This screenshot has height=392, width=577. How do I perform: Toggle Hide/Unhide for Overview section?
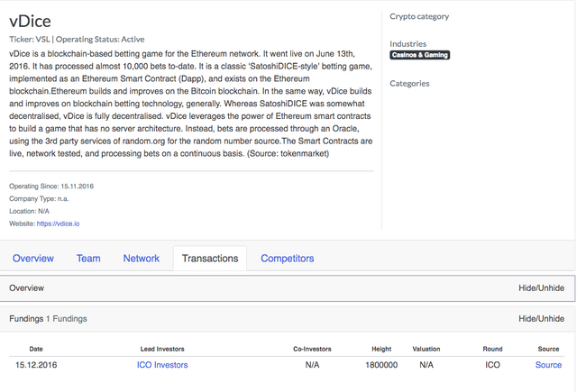541,288
